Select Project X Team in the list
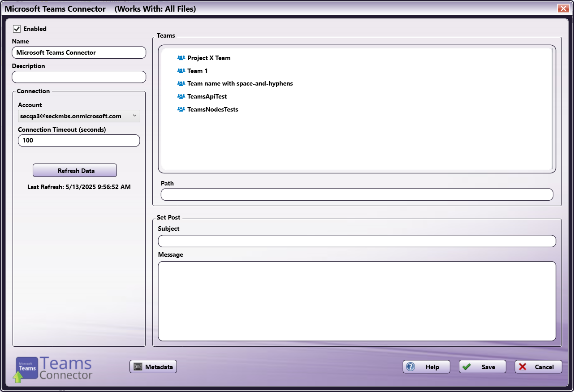The image size is (574, 392). click(209, 58)
